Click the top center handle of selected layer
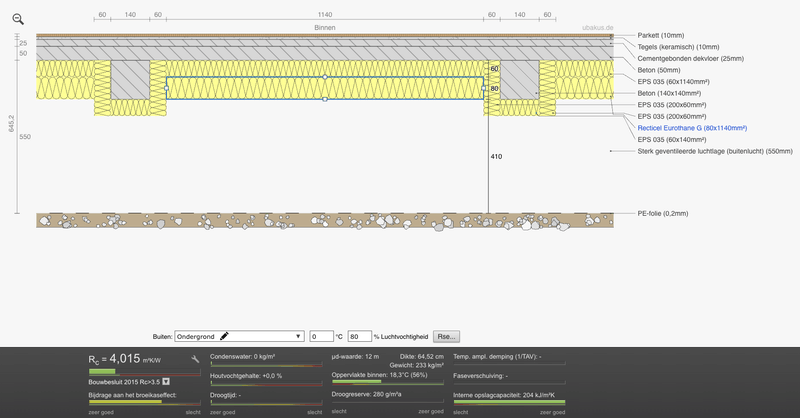The width and height of the screenshot is (800, 418). 325,77
